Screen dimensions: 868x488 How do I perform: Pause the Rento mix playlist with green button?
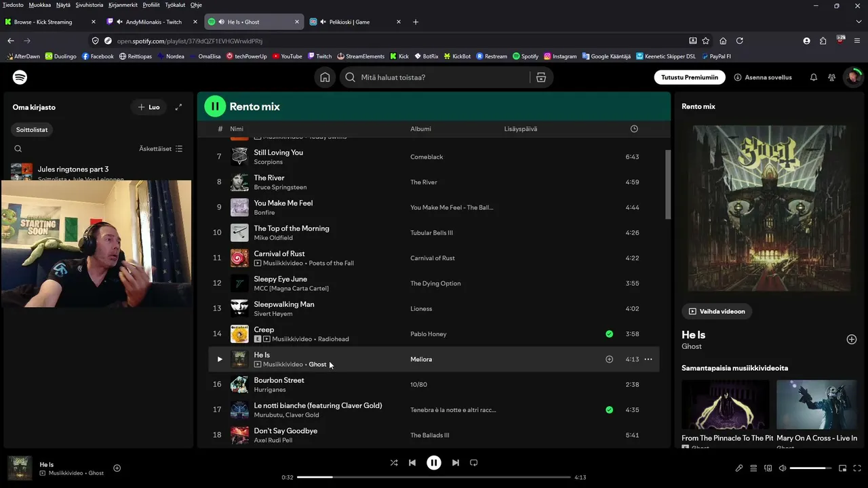215,106
